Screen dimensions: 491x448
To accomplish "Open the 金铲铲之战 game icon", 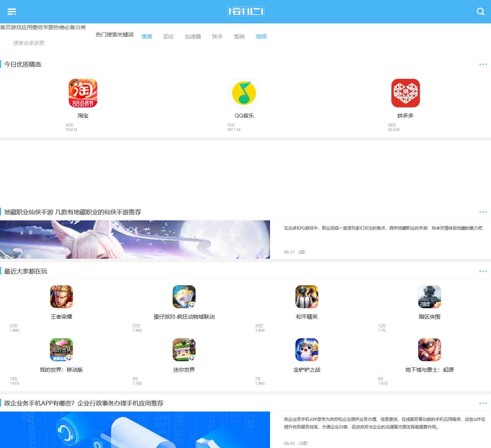I will tap(307, 350).
